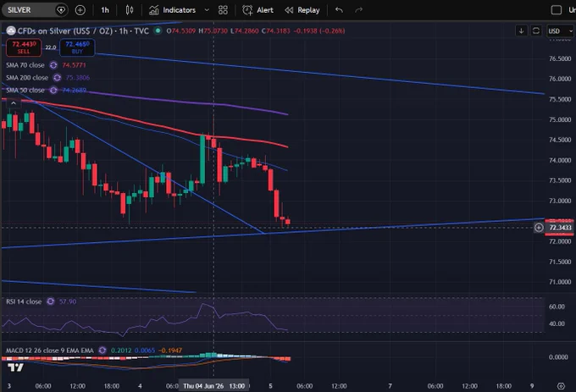
Task: Click the plus crosshair button on price axis
Action: point(539,228)
